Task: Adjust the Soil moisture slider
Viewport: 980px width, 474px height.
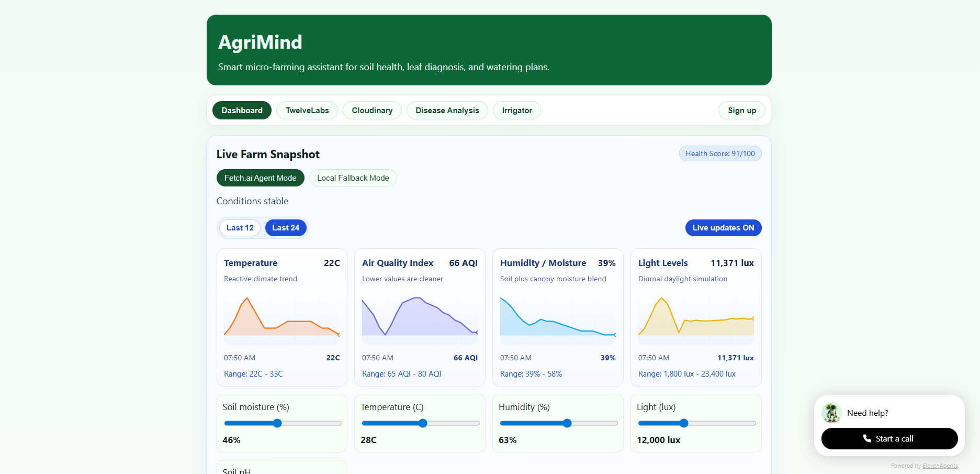Action: tap(283, 423)
